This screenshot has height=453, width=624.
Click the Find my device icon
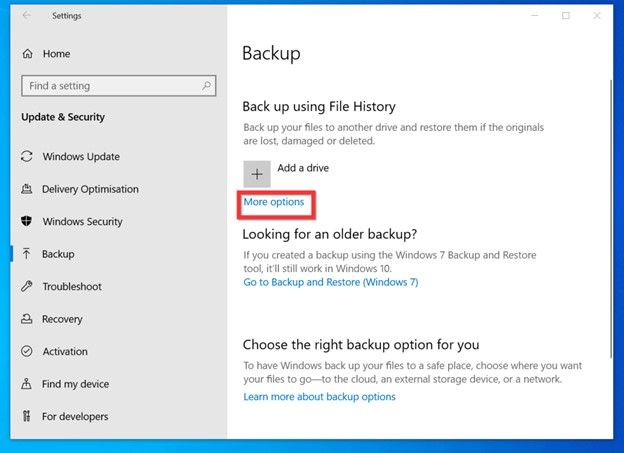(27, 384)
